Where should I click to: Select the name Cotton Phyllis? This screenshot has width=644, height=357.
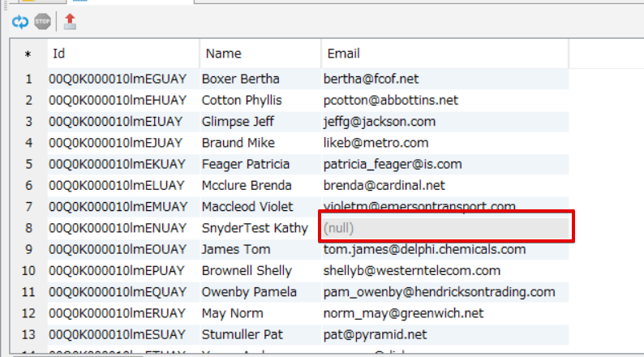[242, 101]
